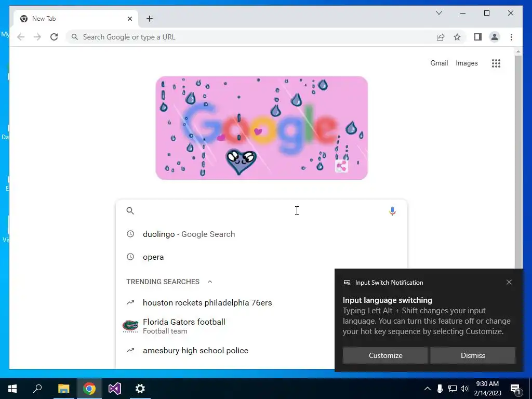Viewport: 532px width, 399px height.
Task: Open File Explorer from the taskbar
Action: [63, 389]
